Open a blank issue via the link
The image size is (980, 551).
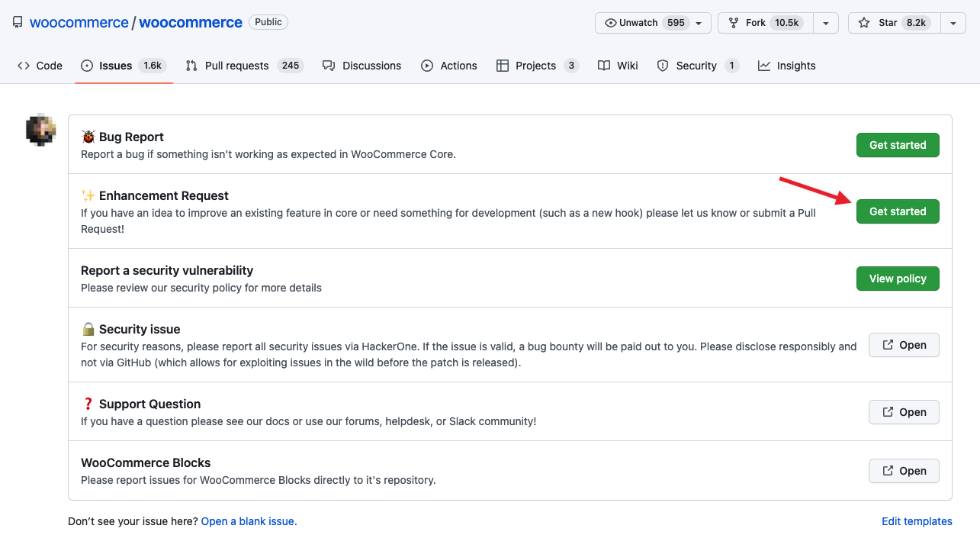pyautogui.click(x=248, y=521)
